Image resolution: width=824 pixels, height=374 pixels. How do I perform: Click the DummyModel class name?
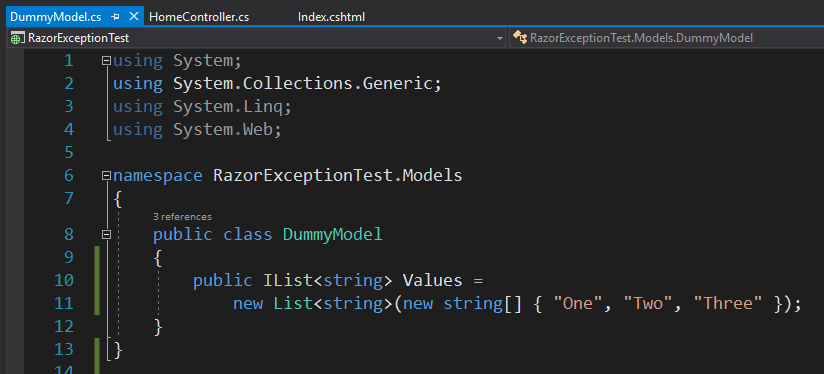(x=333, y=234)
